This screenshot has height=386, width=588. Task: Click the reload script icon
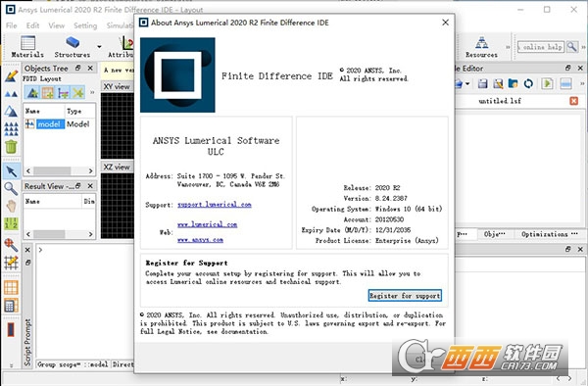[x=528, y=83]
